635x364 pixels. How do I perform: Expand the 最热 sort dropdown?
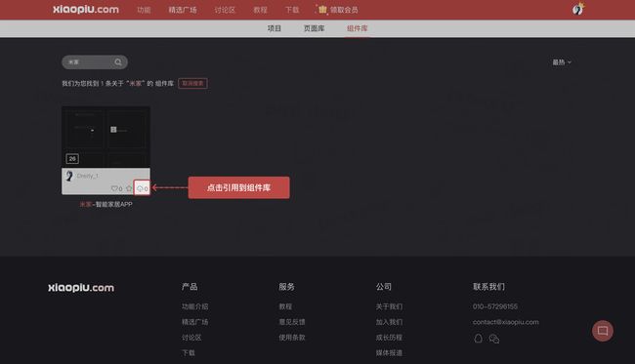pyautogui.click(x=562, y=62)
